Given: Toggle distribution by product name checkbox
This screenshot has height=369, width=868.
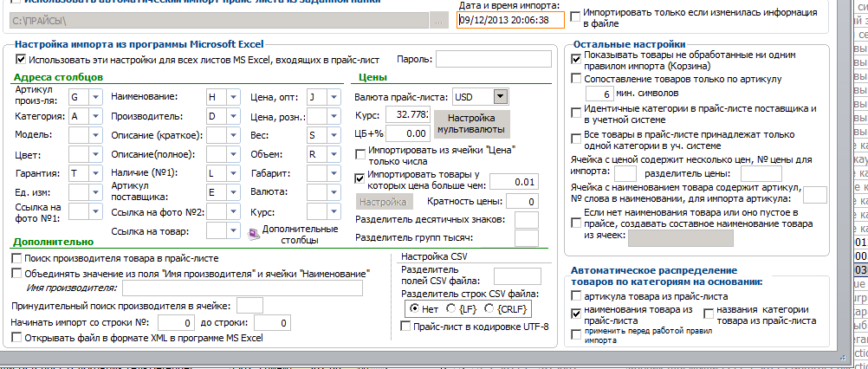Looking at the screenshot, I should tap(576, 314).
